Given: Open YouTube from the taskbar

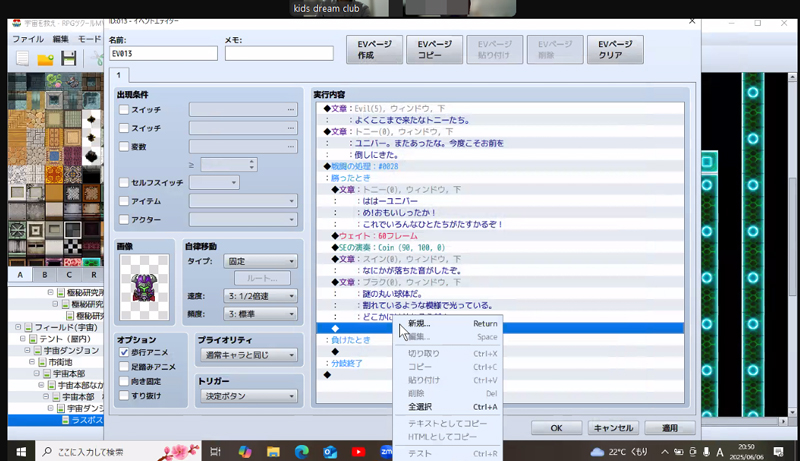Looking at the screenshot, I should (x=358, y=452).
